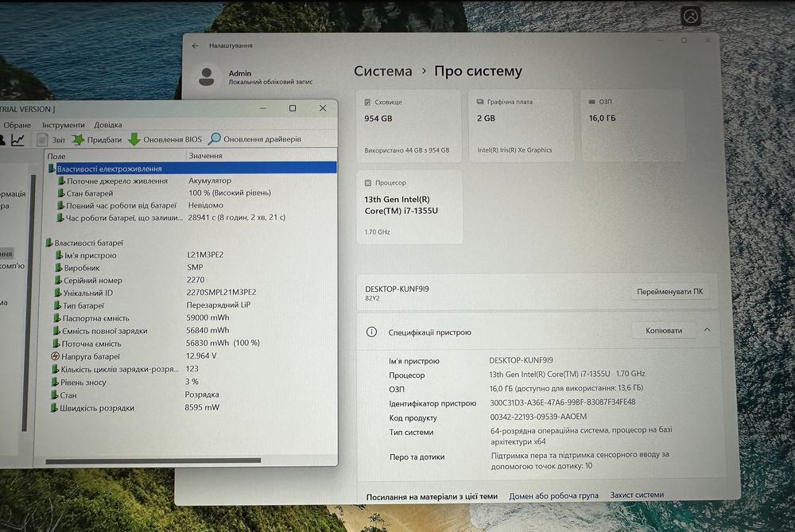Select the charge cycles count row
The image size is (795, 532).
pyautogui.click(x=191, y=369)
